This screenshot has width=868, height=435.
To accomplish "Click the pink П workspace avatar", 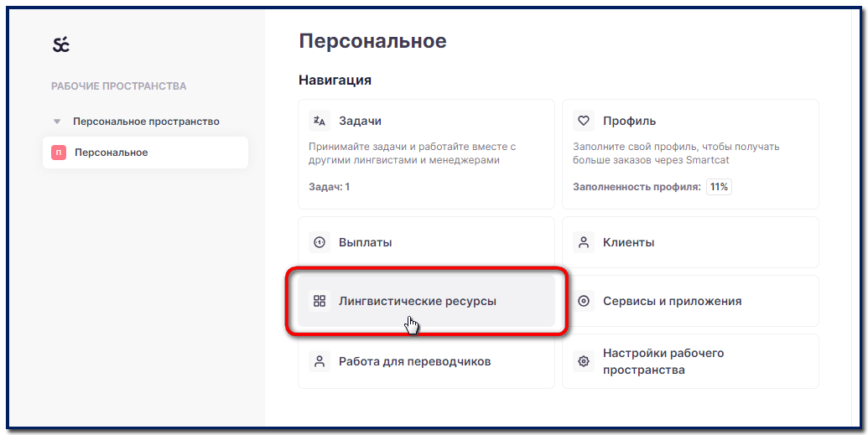I will (59, 153).
